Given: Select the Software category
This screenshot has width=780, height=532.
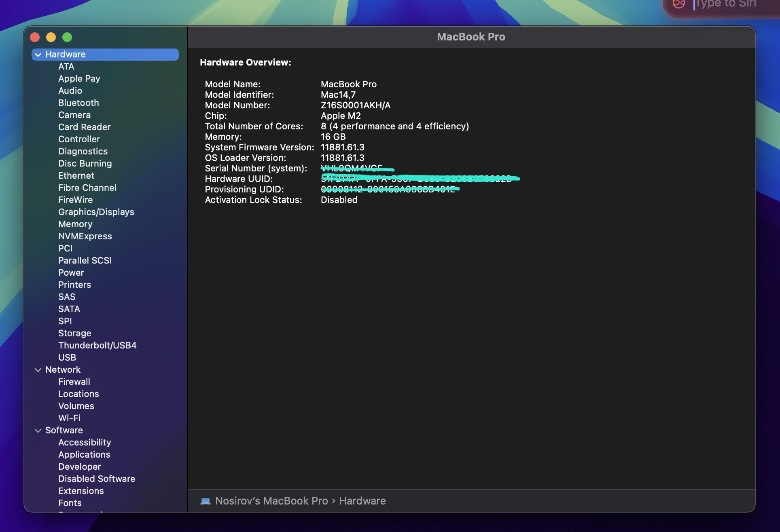Looking at the screenshot, I should click(64, 431).
